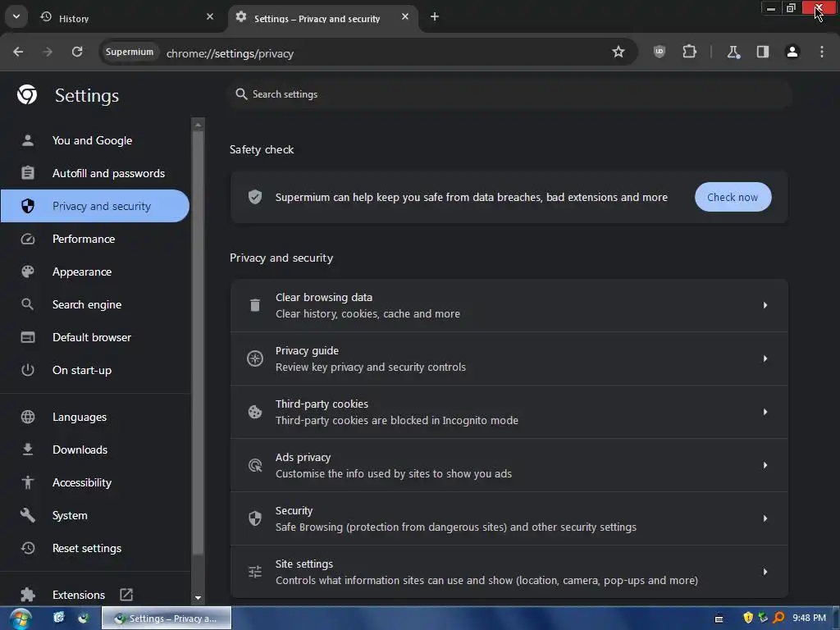This screenshot has width=840, height=630.
Task: Click the Extensions external-link icon
Action: [126, 594]
